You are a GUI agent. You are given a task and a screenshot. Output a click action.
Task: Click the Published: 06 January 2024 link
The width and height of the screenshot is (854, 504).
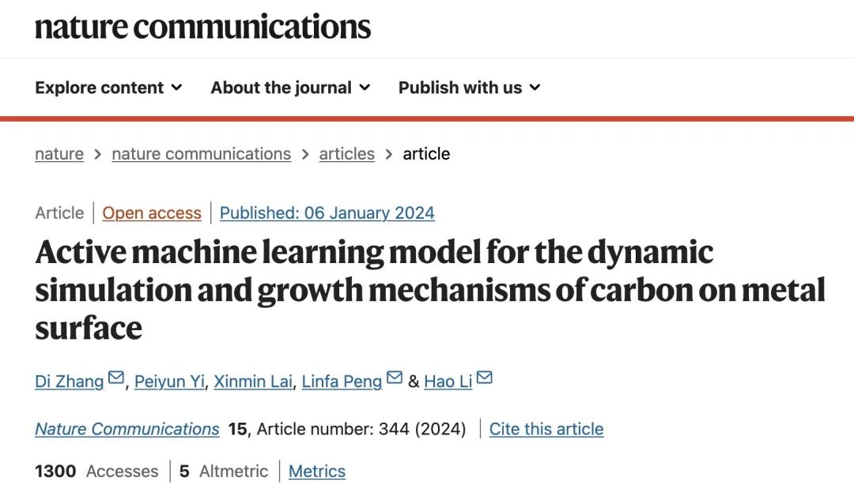tap(327, 213)
